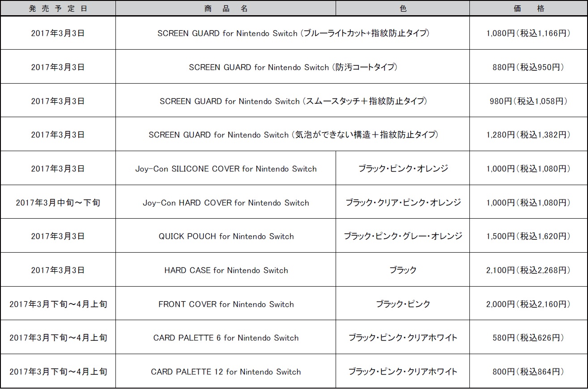The image size is (588, 389).
Task: Click the Joy-Con SILICONE COVER price cell
Action: [528, 169]
